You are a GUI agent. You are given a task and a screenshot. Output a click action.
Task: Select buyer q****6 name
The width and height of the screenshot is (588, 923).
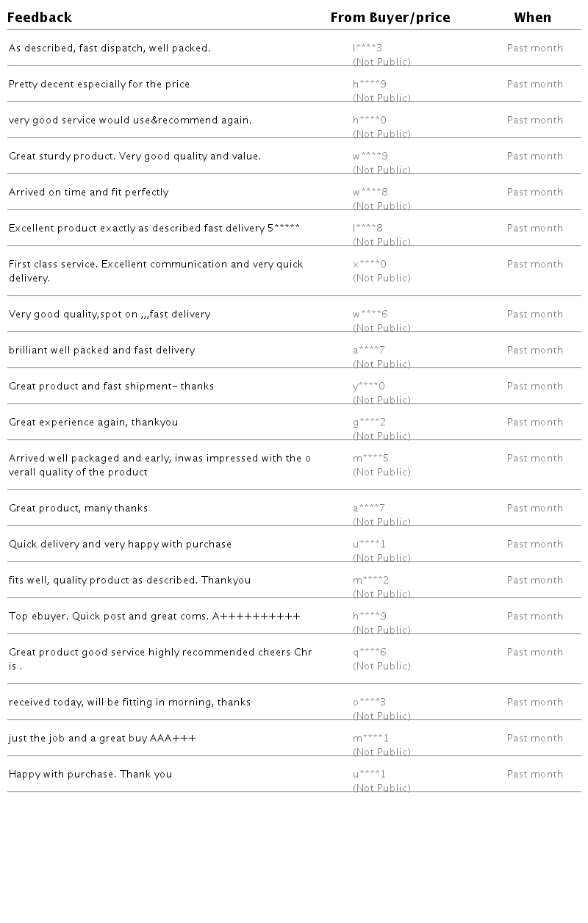point(369,653)
